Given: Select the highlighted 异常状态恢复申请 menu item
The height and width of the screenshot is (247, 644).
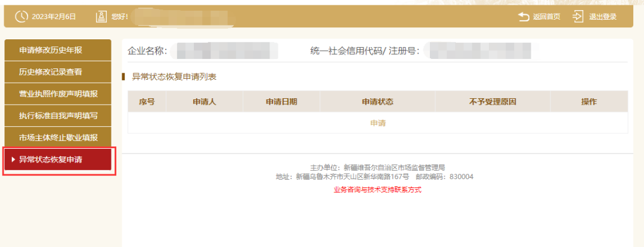Looking at the screenshot, I should pos(58,160).
